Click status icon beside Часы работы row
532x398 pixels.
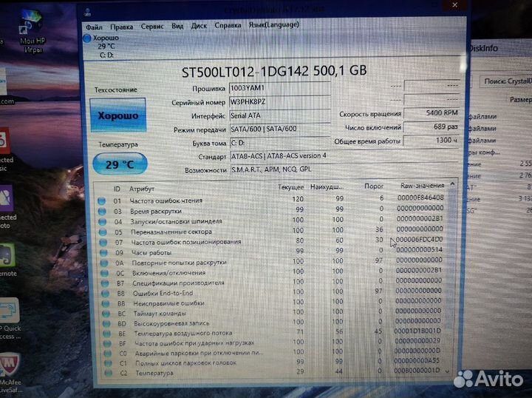(x=101, y=252)
